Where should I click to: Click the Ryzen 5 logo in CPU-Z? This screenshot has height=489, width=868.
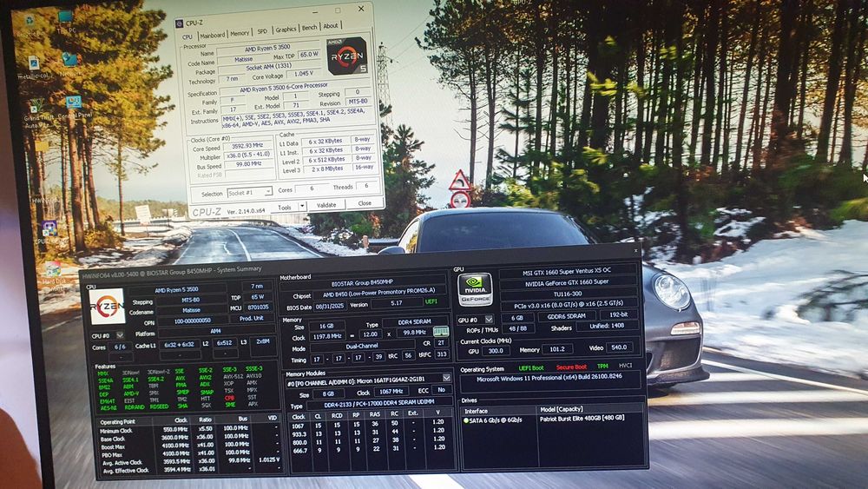click(346, 56)
